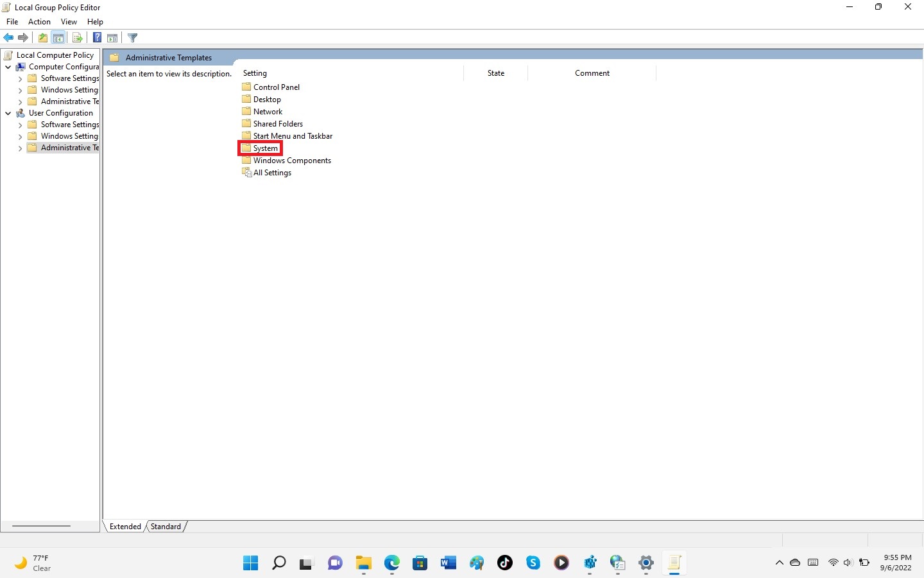Open Skype from taskbar
The height and width of the screenshot is (578, 924).
pyautogui.click(x=533, y=563)
